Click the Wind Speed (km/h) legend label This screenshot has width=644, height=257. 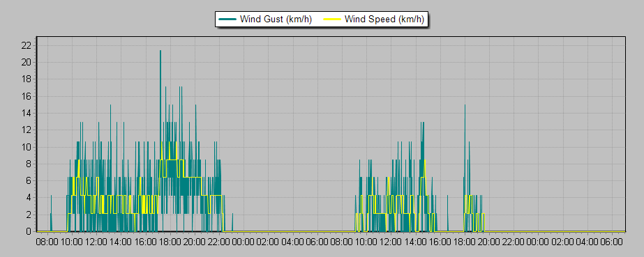tap(384, 20)
